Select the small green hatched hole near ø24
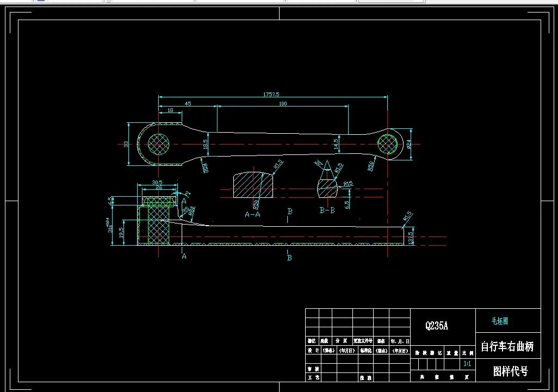This screenshot has width=558, height=392. click(388, 144)
